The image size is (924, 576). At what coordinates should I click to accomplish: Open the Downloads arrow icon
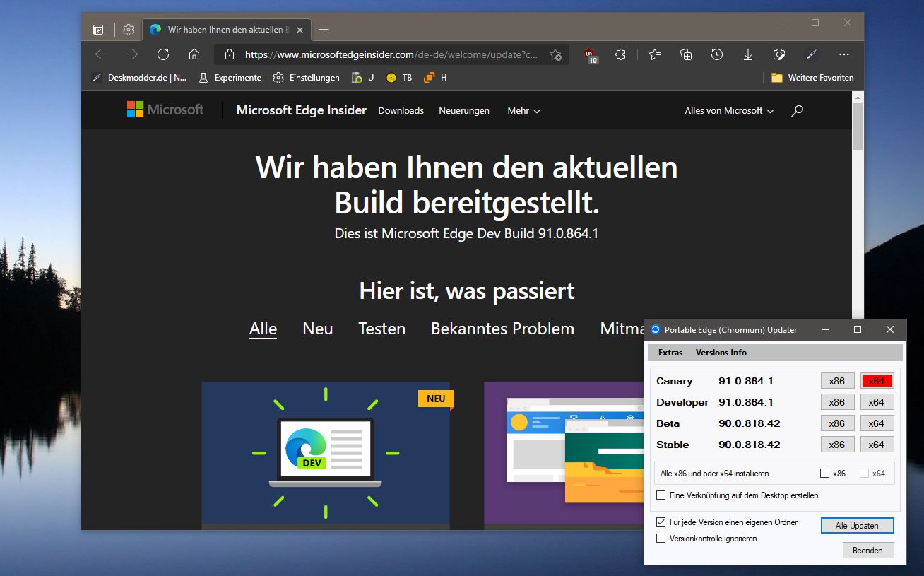tap(748, 54)
